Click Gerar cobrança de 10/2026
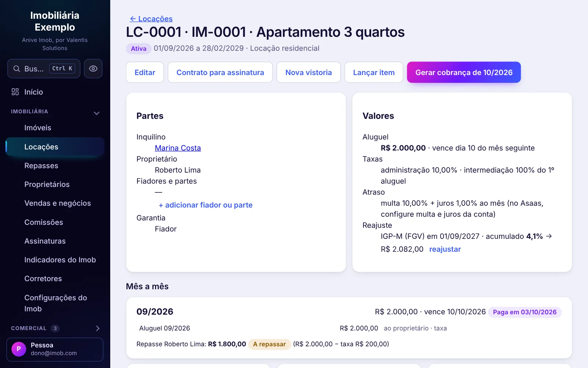 [464, 72]
